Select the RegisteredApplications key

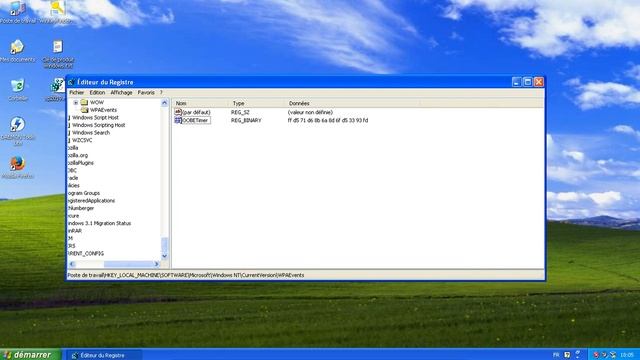(91, 201)
